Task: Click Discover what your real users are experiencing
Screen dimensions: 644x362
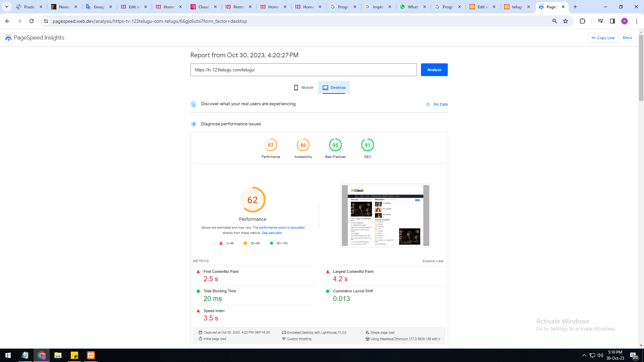Action: tap(248, 104)
